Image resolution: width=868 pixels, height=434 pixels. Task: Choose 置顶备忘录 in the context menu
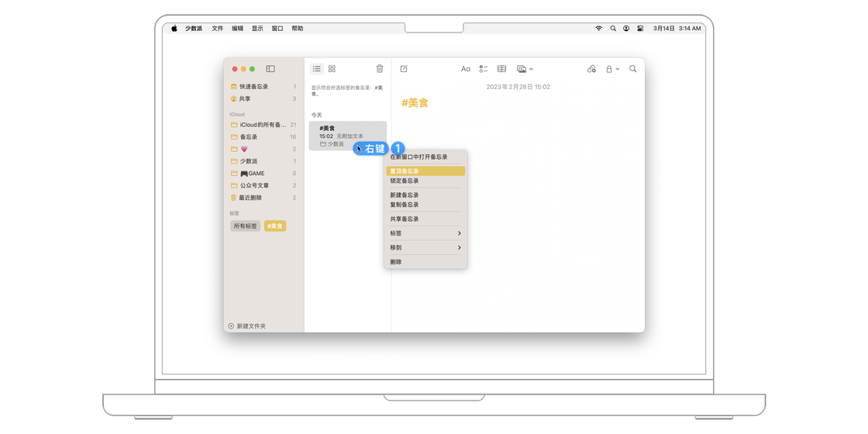[x=425, y=171]
